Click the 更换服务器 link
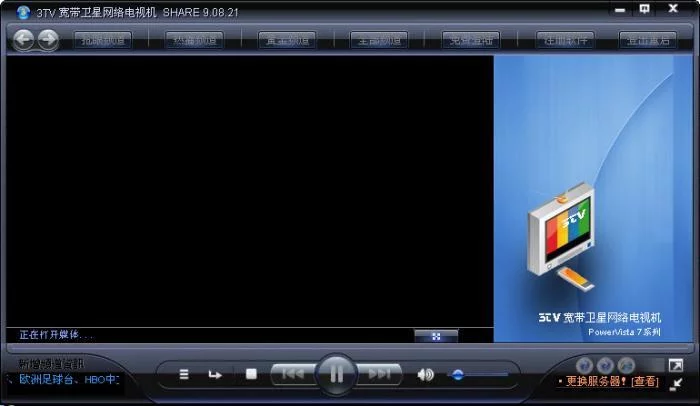This screenshot has height=406, width=700. (596, 381)
